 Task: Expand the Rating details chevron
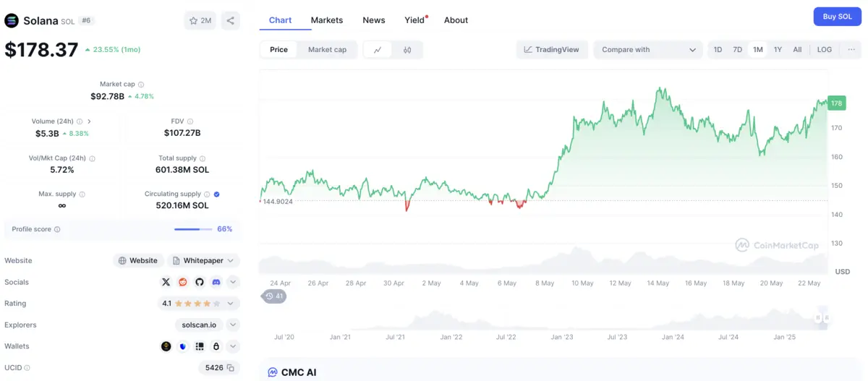231,304
